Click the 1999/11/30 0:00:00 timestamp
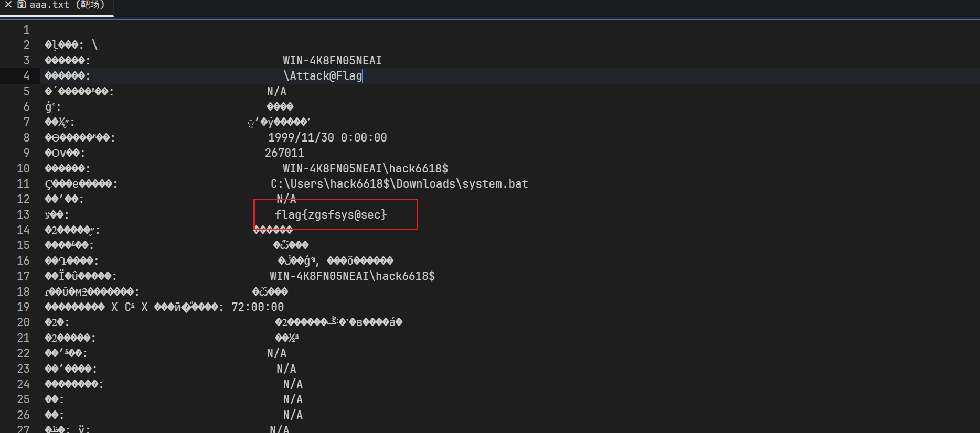 coord(327,138)
